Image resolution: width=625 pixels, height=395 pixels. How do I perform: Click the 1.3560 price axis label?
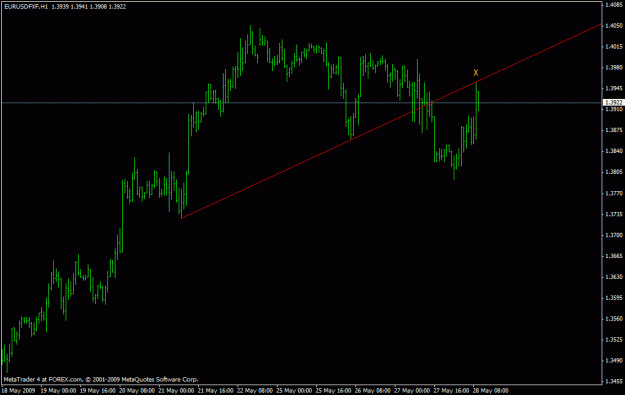tap(614, 319)
